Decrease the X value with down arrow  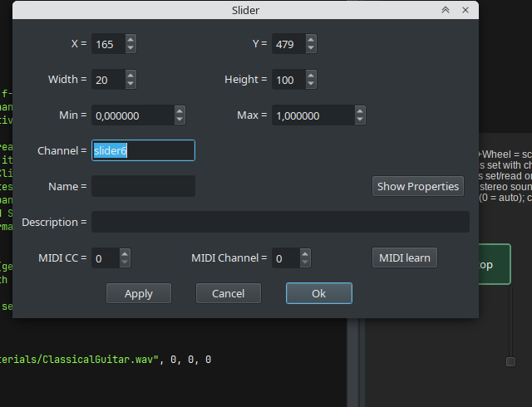[131, 48]
